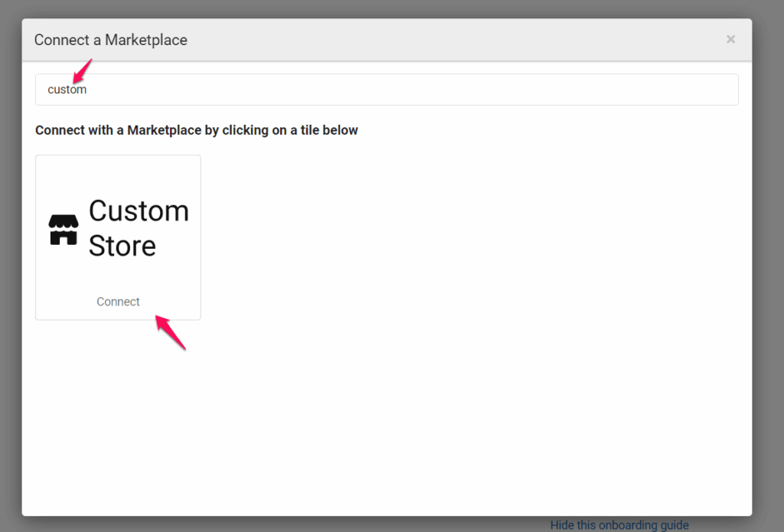Click the Connect a Marketplace dialog title
This screenshot has width=784, height=532.
(x=110, y=40)
